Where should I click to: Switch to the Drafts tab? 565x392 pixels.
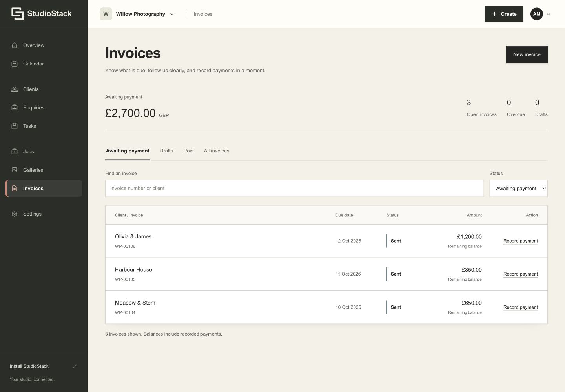tap(166, 151)
